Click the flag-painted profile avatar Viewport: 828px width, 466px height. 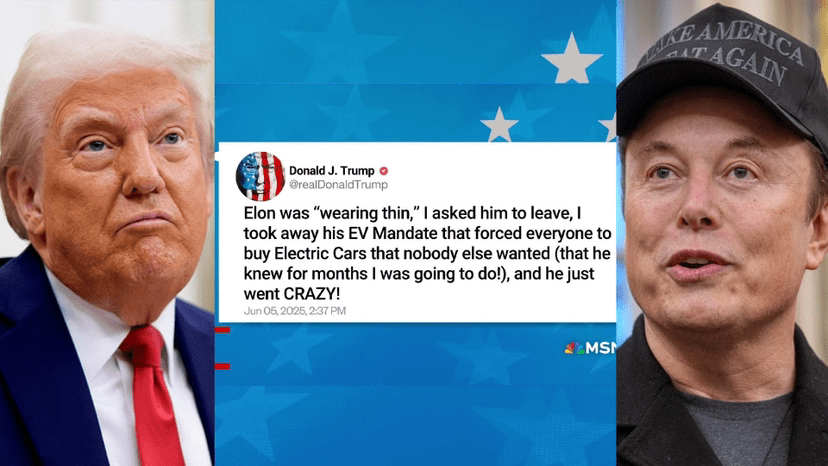click(260, 176)
